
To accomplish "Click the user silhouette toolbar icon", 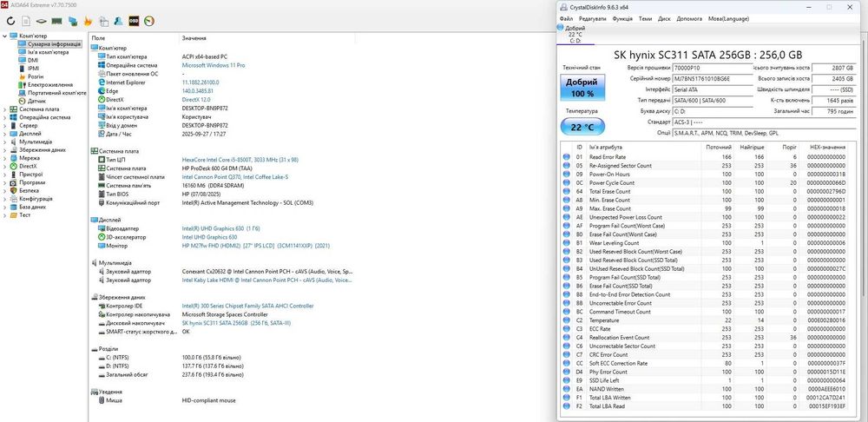I will 118,22.
